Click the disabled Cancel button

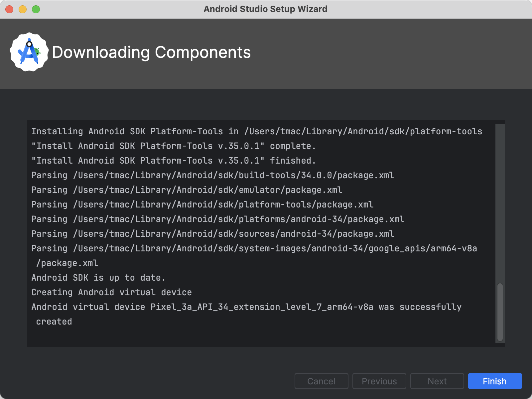click(322, 381)
